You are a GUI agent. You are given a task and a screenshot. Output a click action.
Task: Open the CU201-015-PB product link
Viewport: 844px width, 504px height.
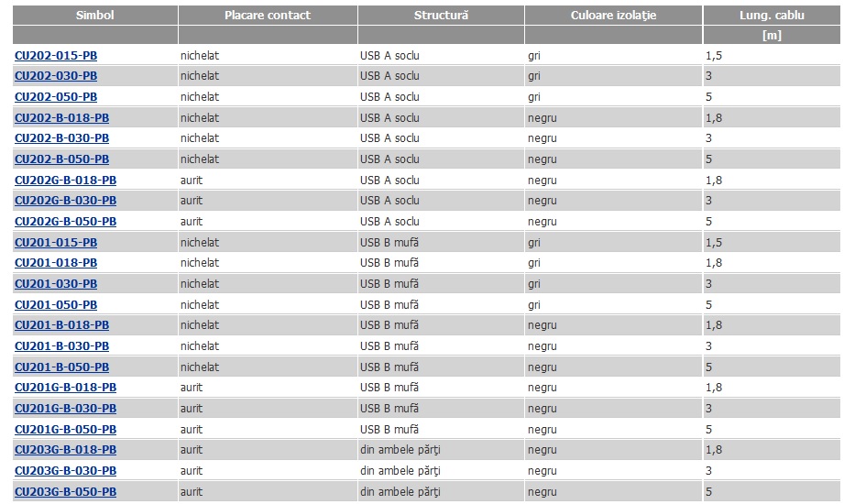56,243
